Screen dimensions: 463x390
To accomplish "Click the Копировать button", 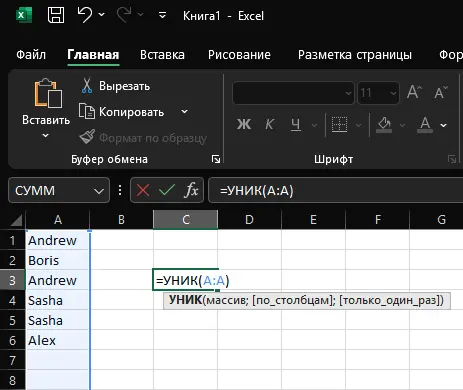I will tap(122, 112).
